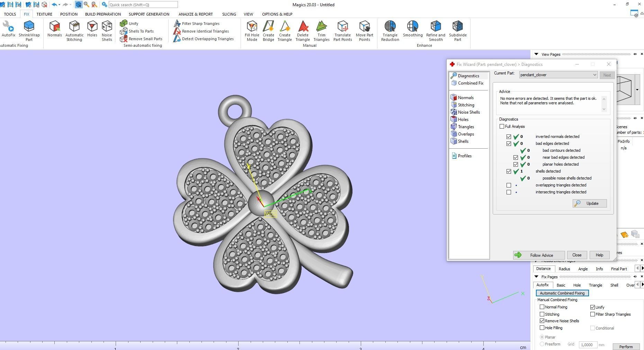Click the Smoothing tool
This screenshot has height=350, width=644.
point(413,29)
